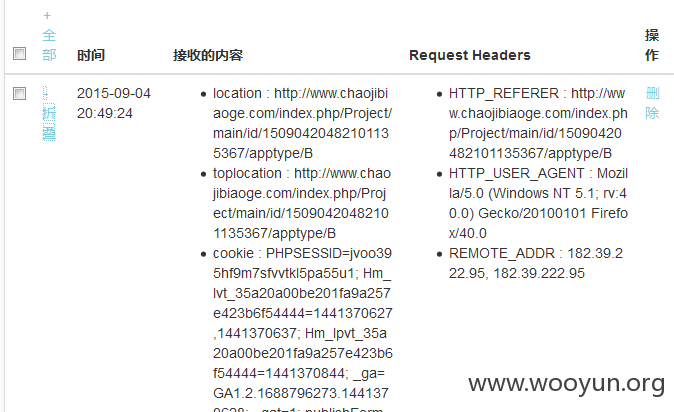Select the HTTP_USER_AGENT Mozilla entry
674x412 pixels.
(x=538, y=203)
